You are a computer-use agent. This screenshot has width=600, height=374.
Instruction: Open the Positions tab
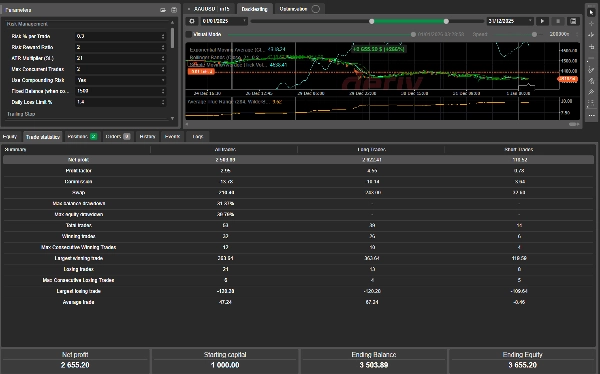(x=82, y=137)
